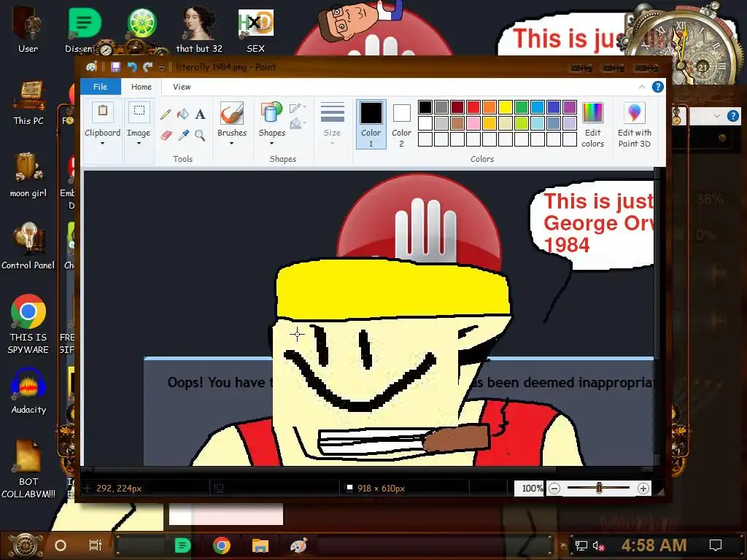This screenshot has width=747, height=560.
Task: Open the BOT COLLABVM!!! desktop file
Action: point(28,469)
